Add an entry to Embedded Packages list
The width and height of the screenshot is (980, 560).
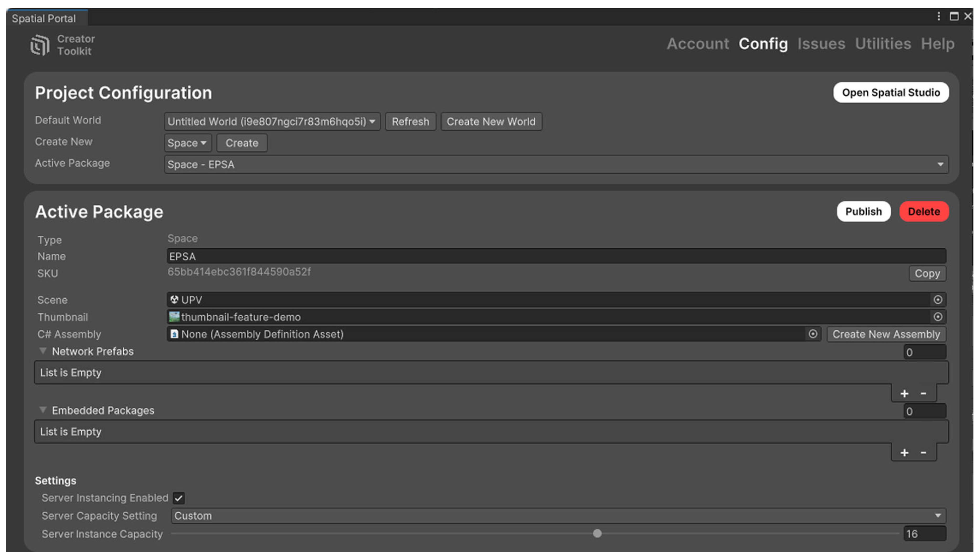point(905,453)
